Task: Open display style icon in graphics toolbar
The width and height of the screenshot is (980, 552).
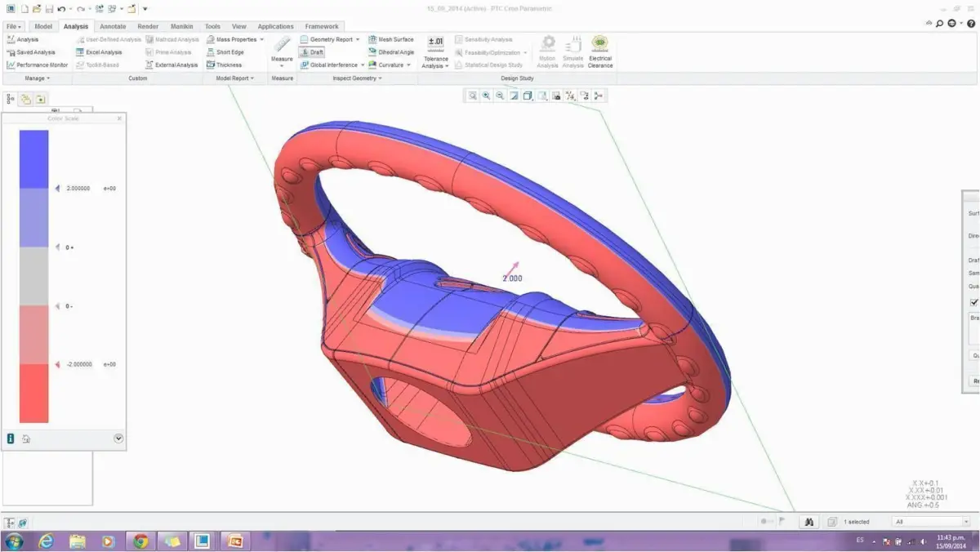Action: pos(528,96)
